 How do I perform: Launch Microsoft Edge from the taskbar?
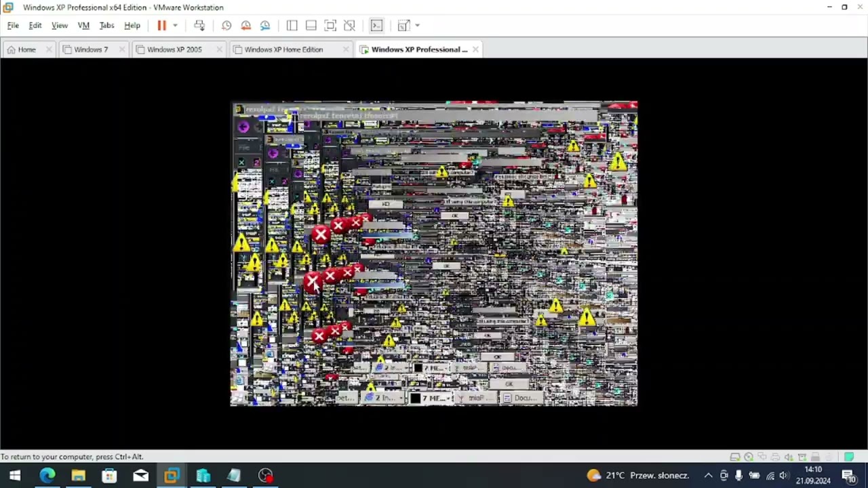(47, 476)
